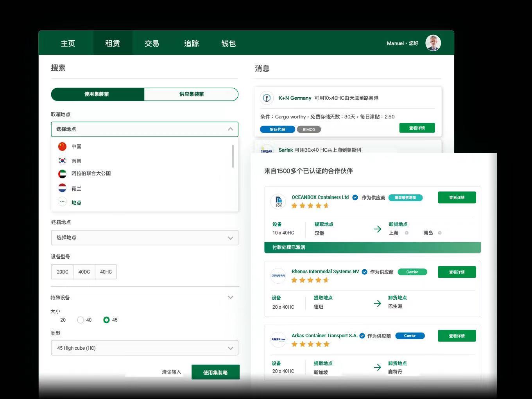Click the Carrier tag on Rhenus card
The image size is (532, 399).
tap(412, 272)
